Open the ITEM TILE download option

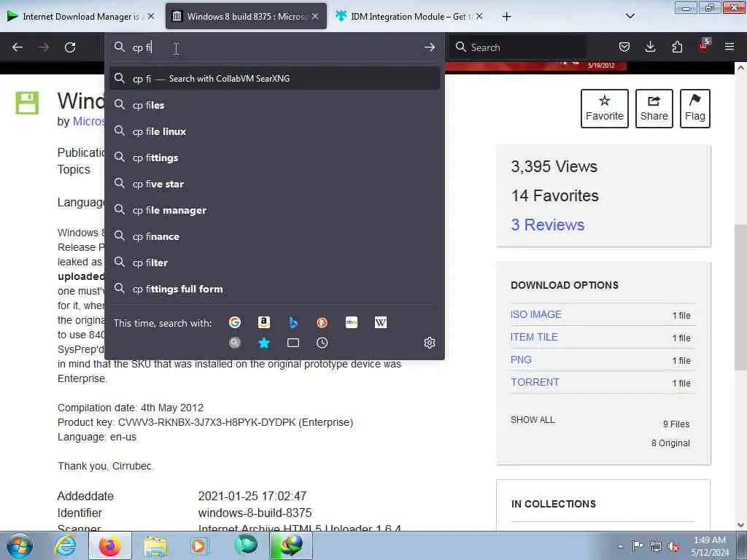pos(534,337)
